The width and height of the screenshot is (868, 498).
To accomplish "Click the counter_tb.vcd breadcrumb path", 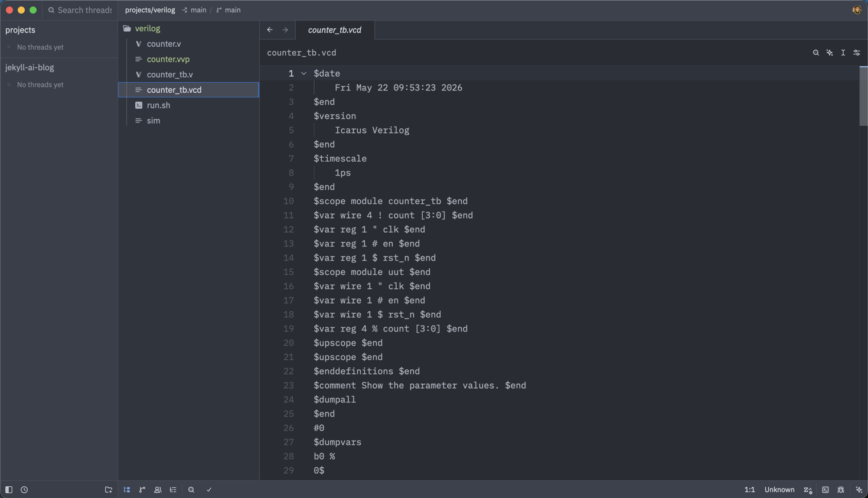I will click(x=301, y=53).
